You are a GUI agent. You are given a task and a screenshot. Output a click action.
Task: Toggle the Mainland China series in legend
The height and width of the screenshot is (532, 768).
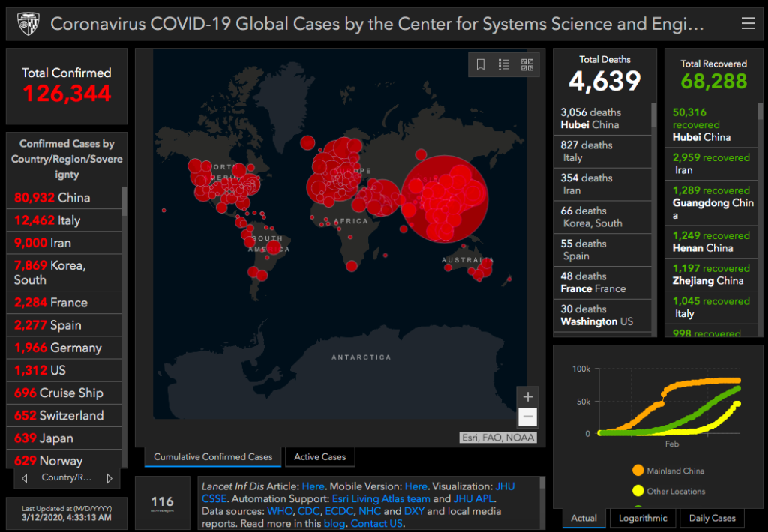(638, 471)
